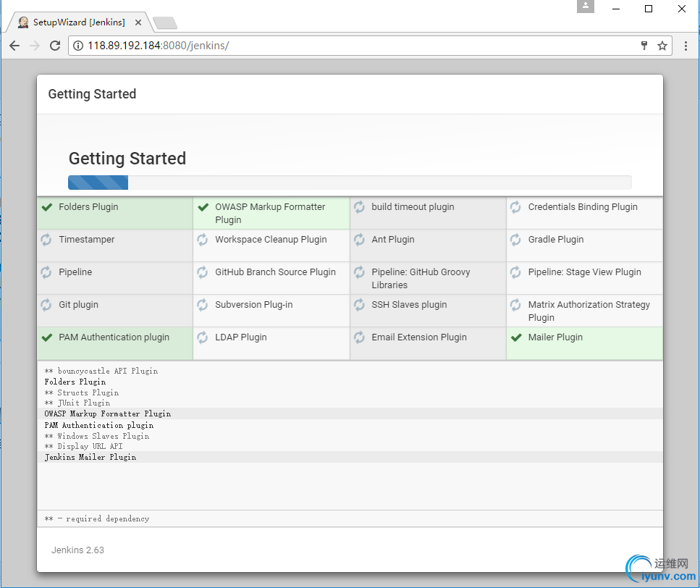Click '** bouncycastle API Plugin' log line
Screen dimensions: 700x588
tap(101, 371)
